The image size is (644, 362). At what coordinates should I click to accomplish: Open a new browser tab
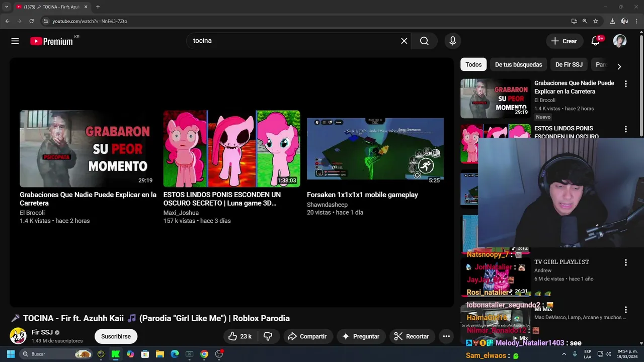click(x=98, y=7)
